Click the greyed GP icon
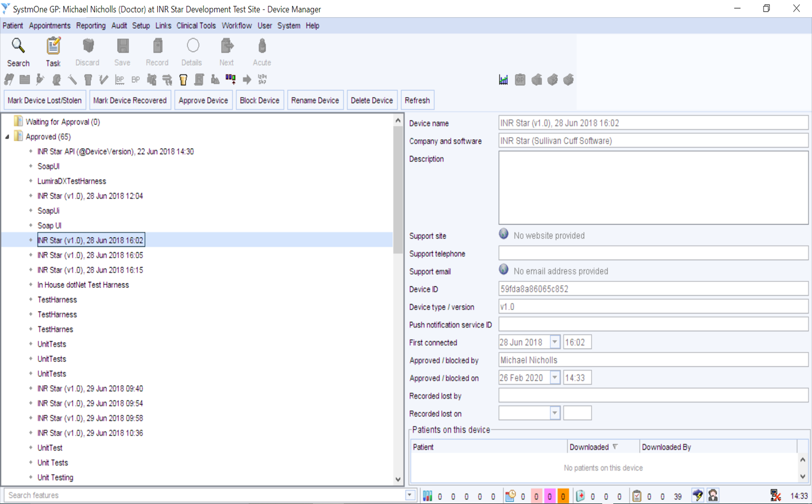Viewport: 812px width, 504px height. coord(520,80)
